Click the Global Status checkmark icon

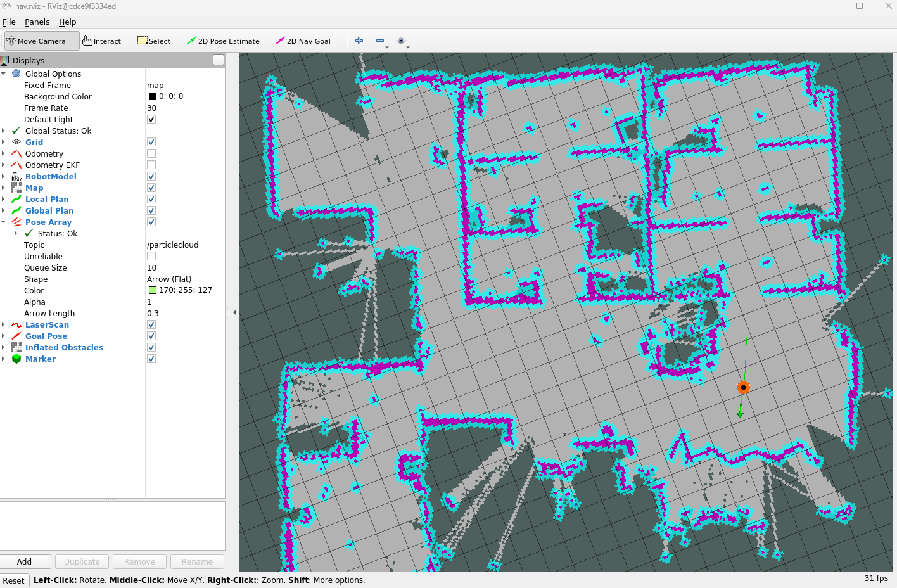coord(16,131)
